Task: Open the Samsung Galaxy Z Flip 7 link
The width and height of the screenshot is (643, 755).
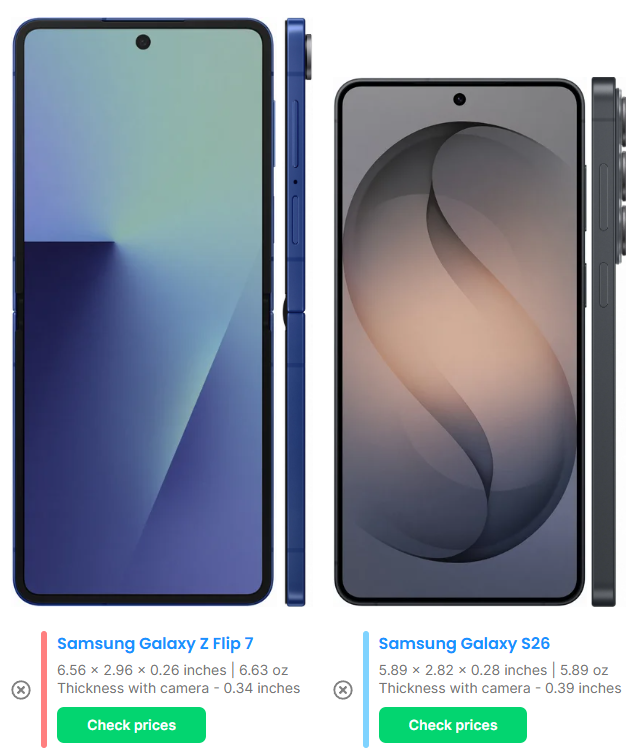Action: coord(155,643)
